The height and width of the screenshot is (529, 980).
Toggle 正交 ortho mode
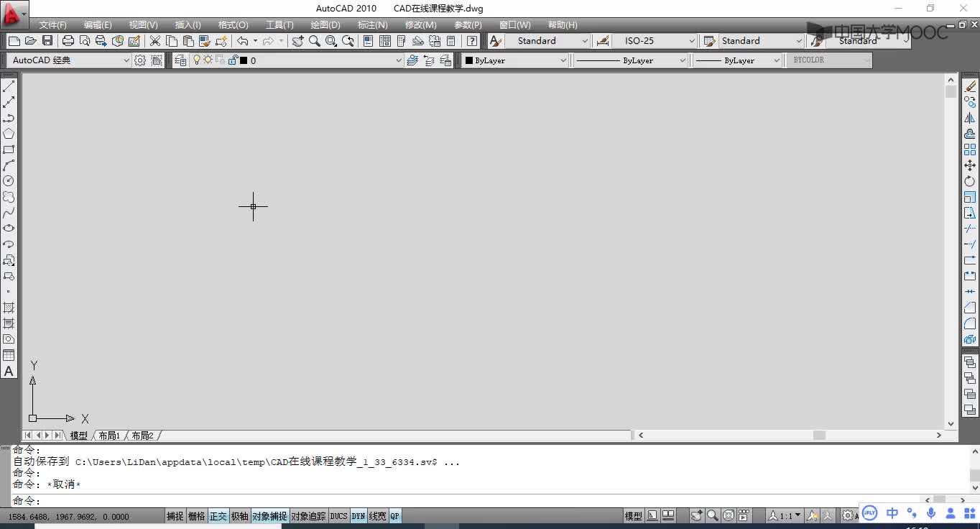(218, 516)
